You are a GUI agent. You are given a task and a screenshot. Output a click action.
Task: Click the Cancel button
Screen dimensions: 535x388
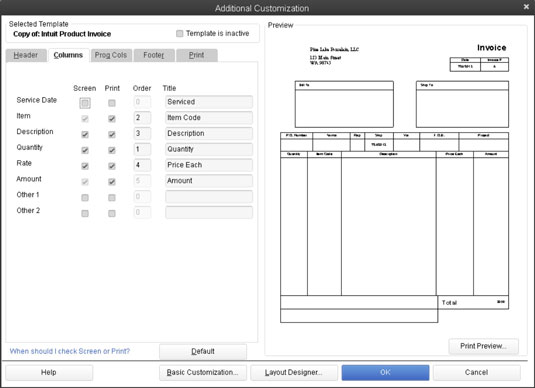(477, 372)
